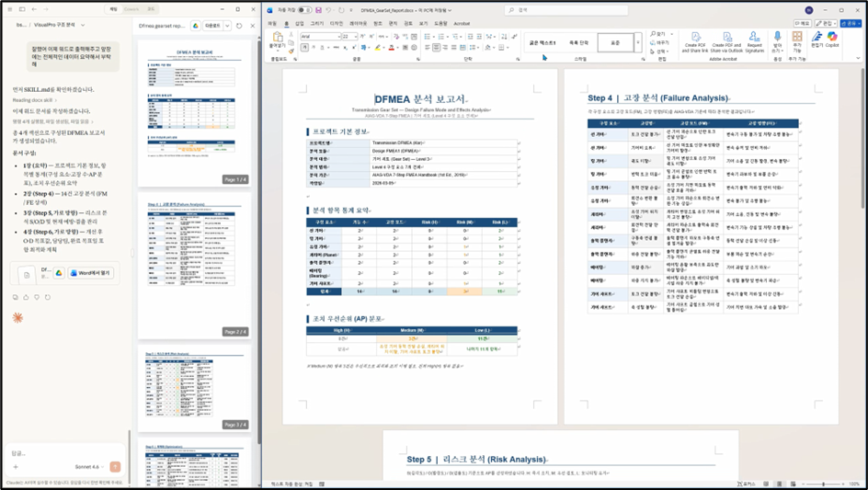The height and width of the screenshot is (490, 868).
Task: Click the Word search box in title bar
Action: pos(565,10)
